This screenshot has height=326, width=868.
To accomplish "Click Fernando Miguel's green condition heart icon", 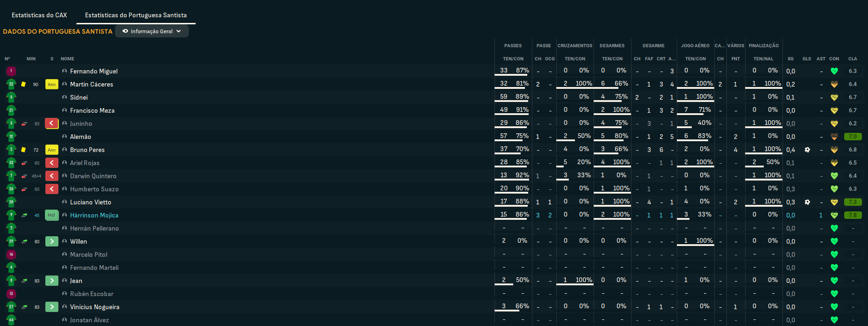I will [x=834, y=71].
